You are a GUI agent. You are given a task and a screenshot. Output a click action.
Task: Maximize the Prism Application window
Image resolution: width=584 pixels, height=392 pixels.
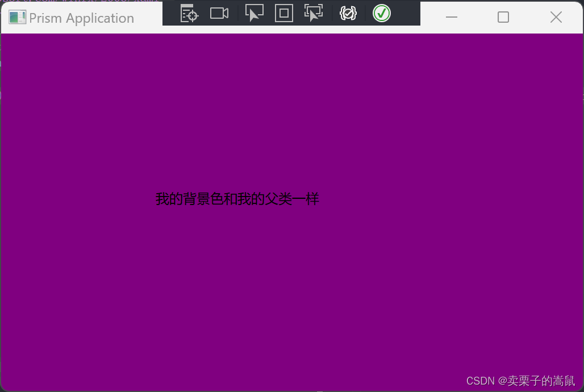click(x=503, y=17)
